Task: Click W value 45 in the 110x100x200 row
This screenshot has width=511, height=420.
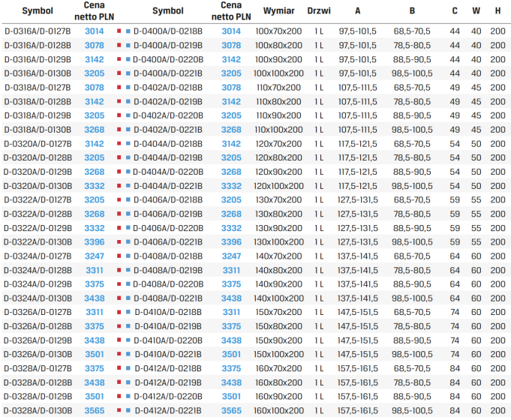Action: tap(476, 130)
